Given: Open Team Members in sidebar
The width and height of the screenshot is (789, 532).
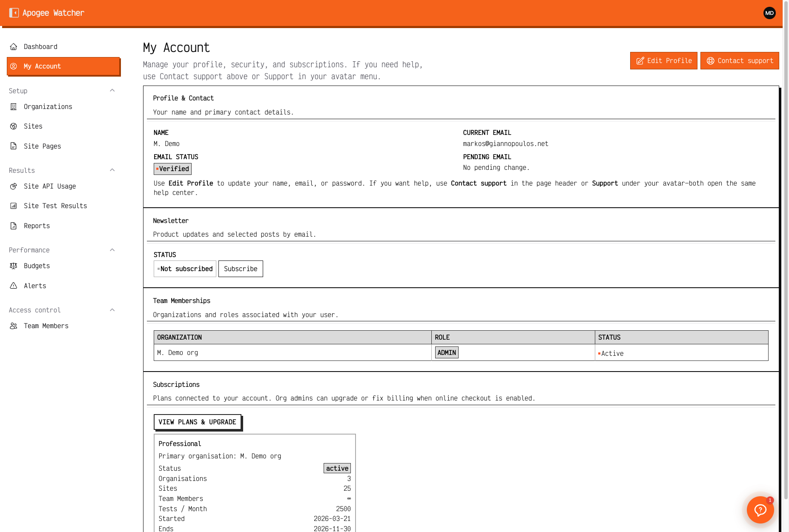Looking at the screenshot, I should (63, 326).
